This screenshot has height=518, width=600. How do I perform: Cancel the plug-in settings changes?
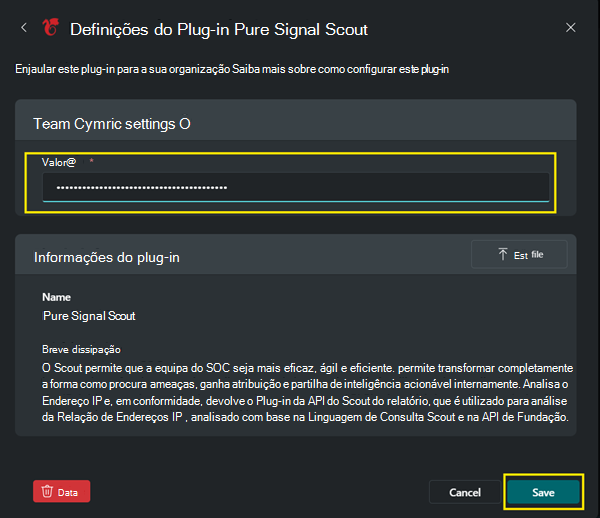(465, 492)
